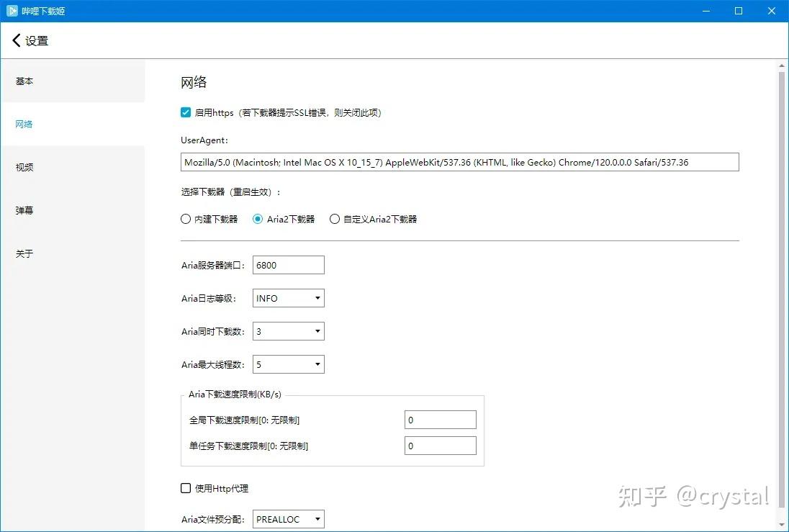Screen dimensions: 789x532
Task: Click the UserAgent: label
Action: (204, 140)
